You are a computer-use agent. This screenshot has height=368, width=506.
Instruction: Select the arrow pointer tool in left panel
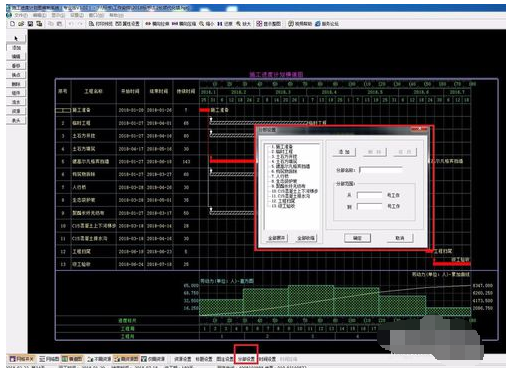point(16,38)
